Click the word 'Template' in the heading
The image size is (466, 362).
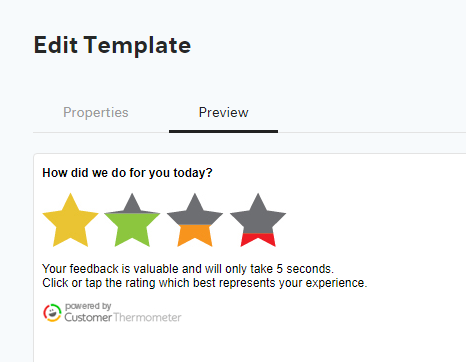tap(137, 46)
